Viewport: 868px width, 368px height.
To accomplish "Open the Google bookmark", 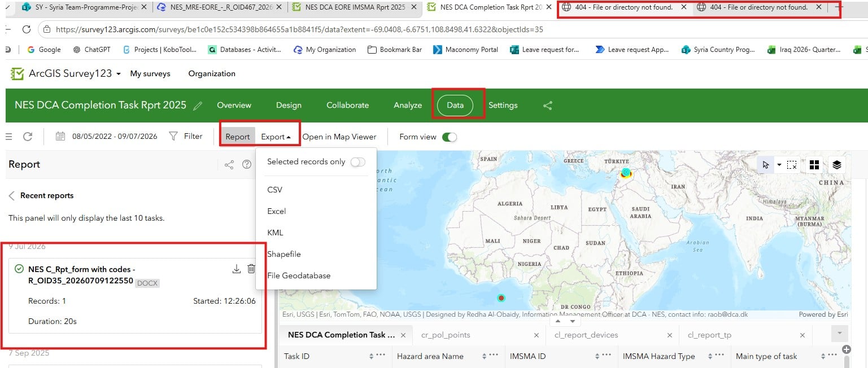I will pos(43,50).
